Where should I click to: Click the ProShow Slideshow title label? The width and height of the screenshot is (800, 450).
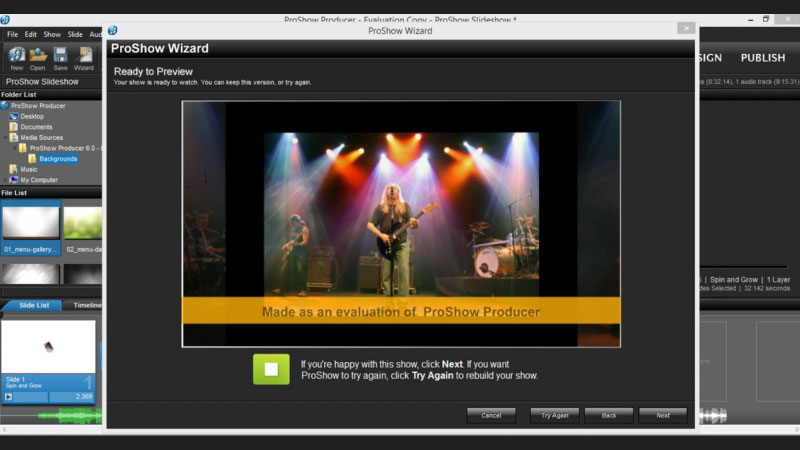[x=42, y=82]
